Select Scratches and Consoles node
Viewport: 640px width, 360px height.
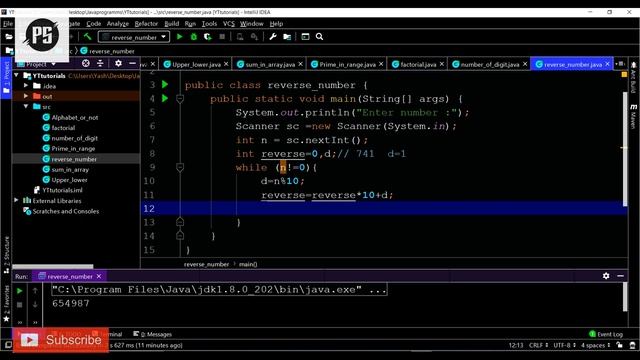pyautogui.click(x=66, y=211)
